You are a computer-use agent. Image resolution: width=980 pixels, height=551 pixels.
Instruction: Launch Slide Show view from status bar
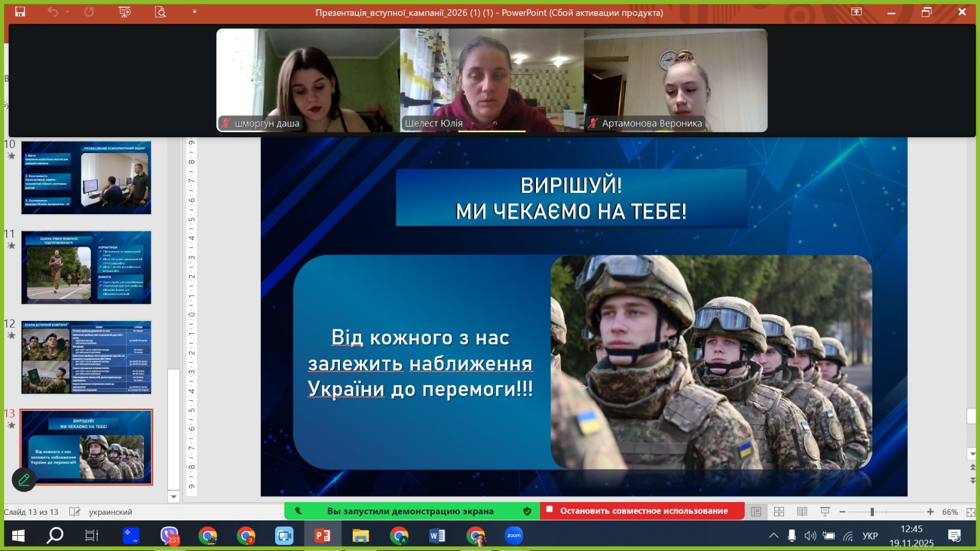(825, 512)
